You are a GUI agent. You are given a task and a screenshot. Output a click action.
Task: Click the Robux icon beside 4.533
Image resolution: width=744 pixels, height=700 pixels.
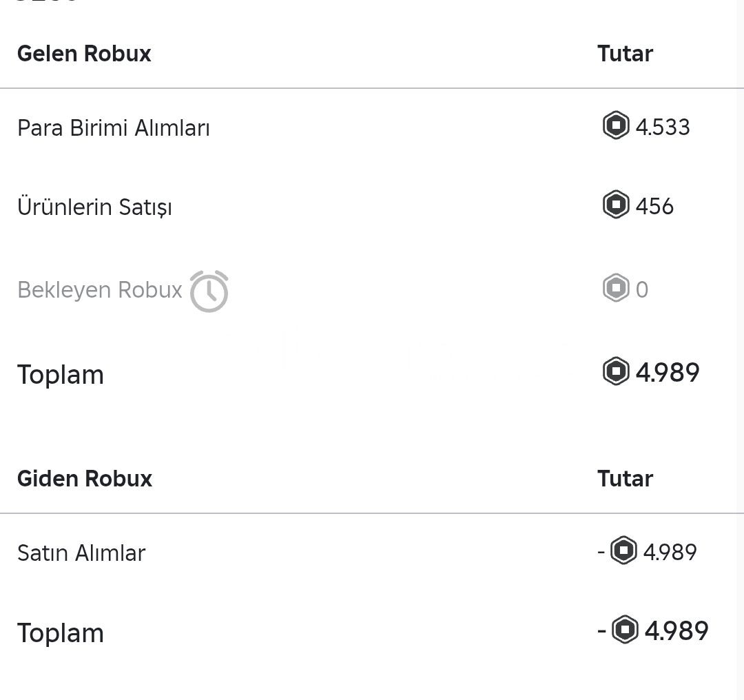tap(616, 125)
